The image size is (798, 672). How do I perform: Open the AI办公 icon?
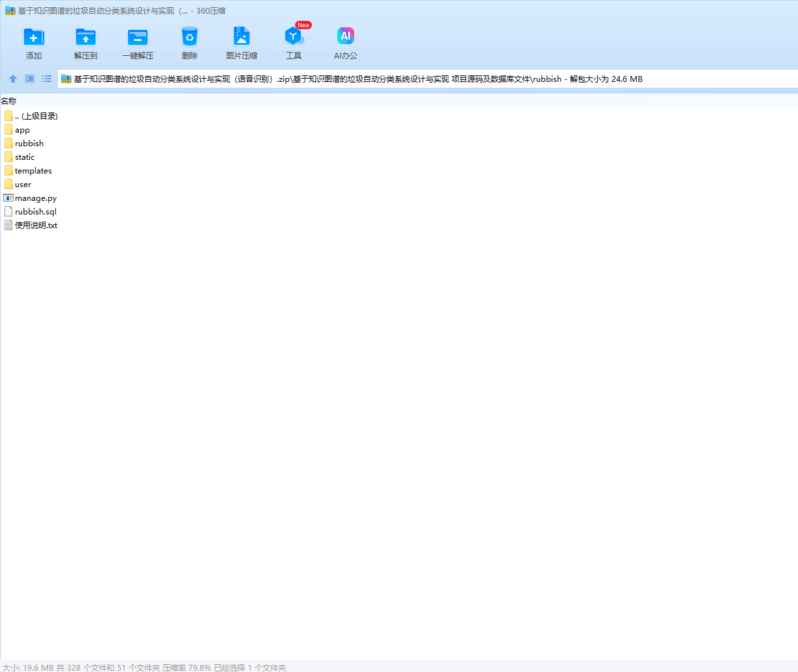346,36
